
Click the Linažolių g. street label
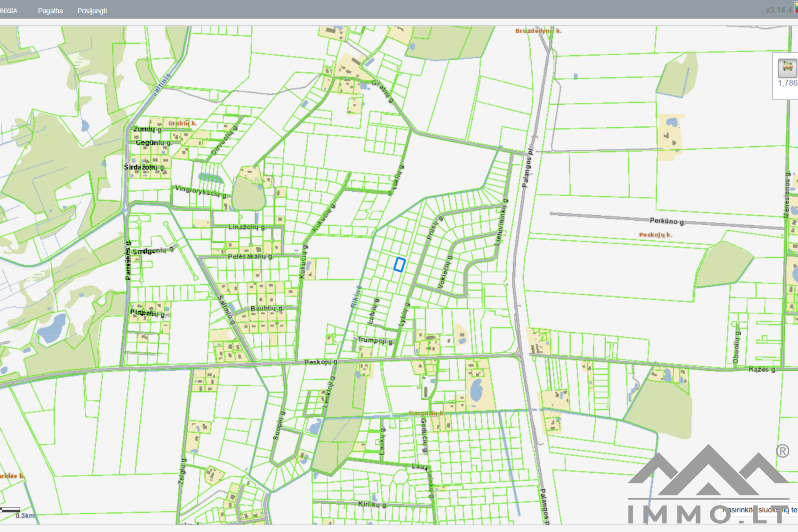click(x=247, y=227)
